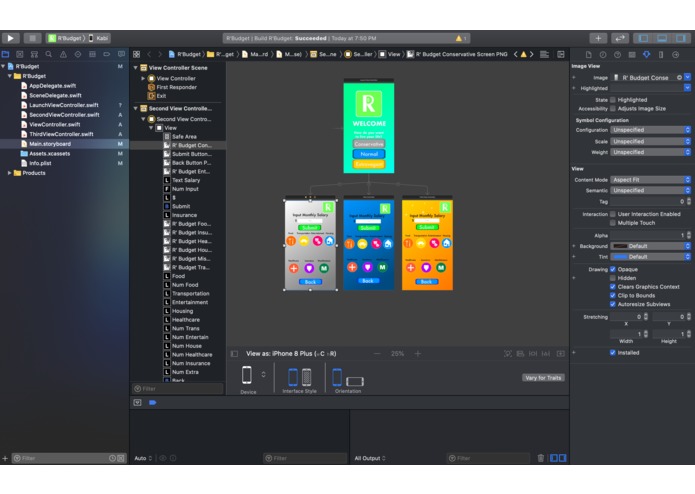Viewport: 695px width, 494px height.
Task: Open related items grid icon in jump bar
Action: coord(137,54)
